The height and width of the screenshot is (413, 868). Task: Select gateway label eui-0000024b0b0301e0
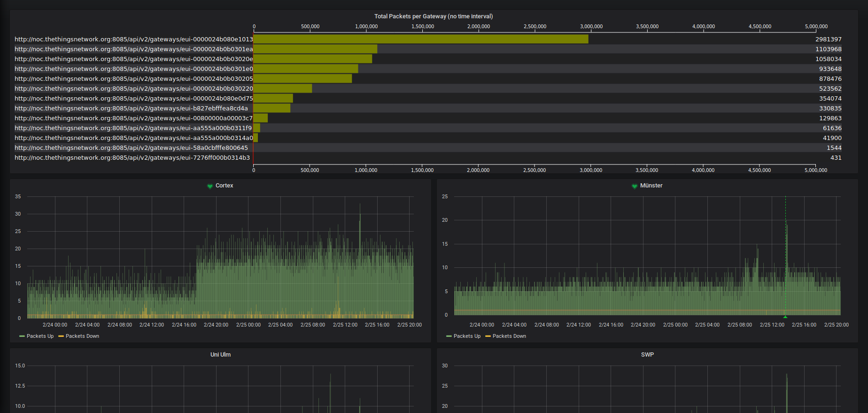(x=134, y=69)
